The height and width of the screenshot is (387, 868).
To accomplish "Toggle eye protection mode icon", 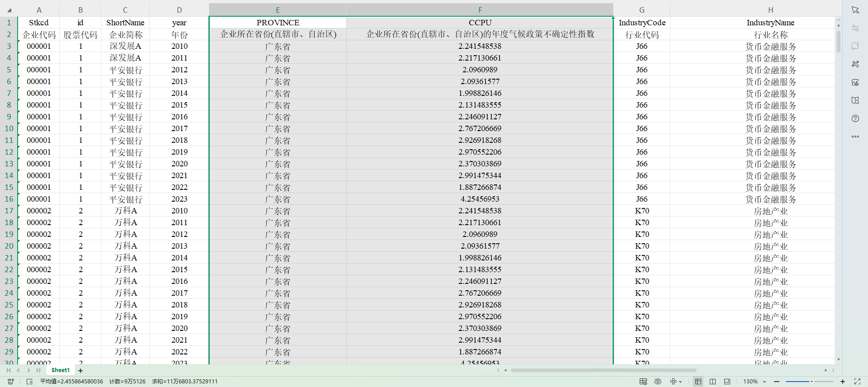I will (x=658, y=382).
